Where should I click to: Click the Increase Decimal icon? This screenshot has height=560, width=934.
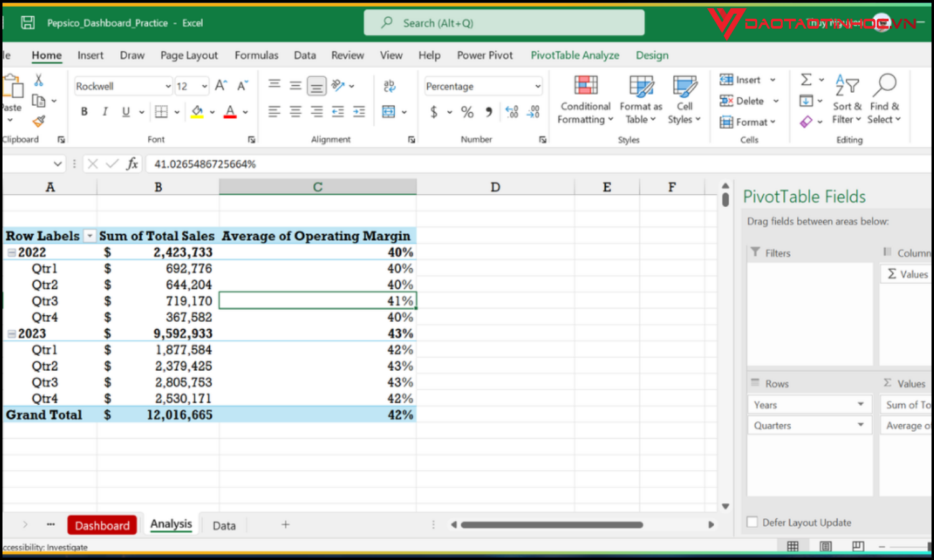click(512, 112)
